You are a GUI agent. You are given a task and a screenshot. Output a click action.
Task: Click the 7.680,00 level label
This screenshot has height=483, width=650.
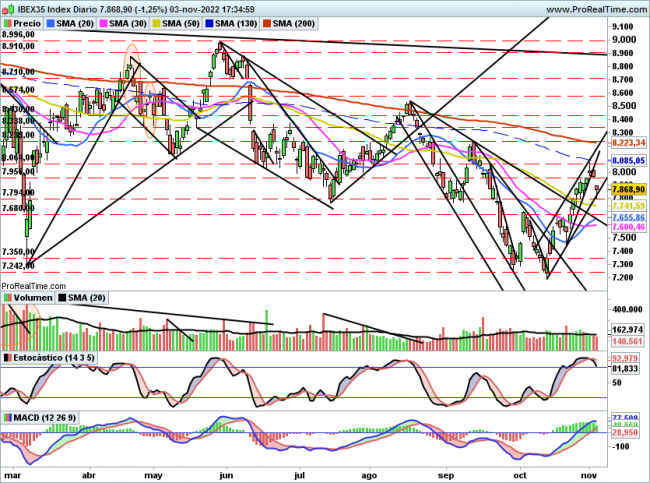pos(17,208)
